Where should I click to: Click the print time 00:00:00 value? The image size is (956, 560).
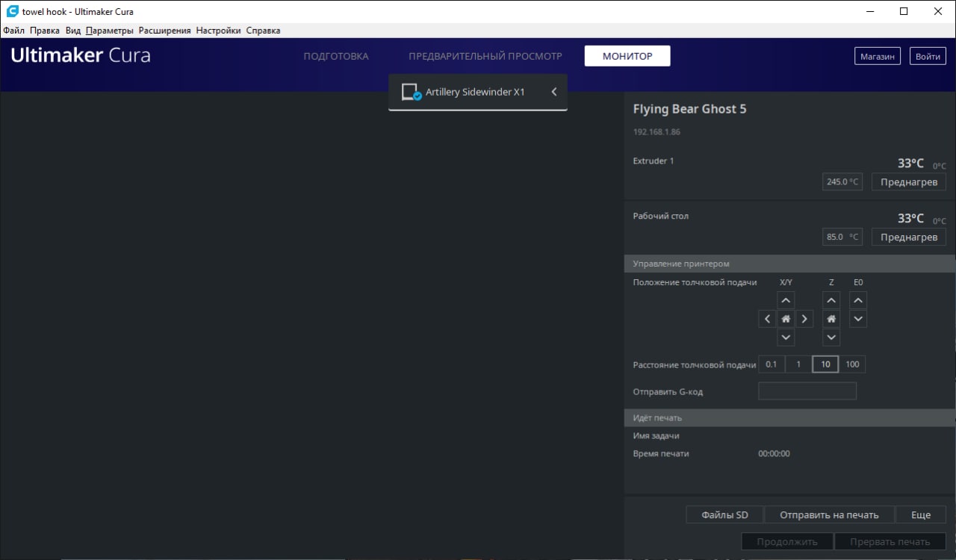click(774, 453)
